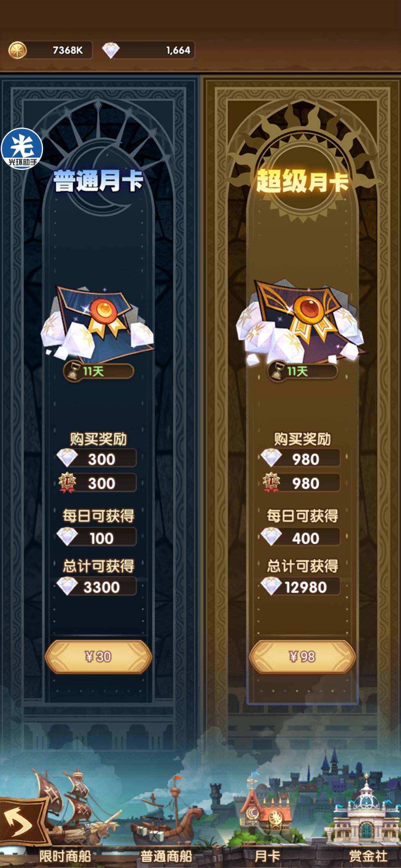Switch to the 限时商船 tab
This screenshot has width=401, height=868.
click(x=65, y=856)
